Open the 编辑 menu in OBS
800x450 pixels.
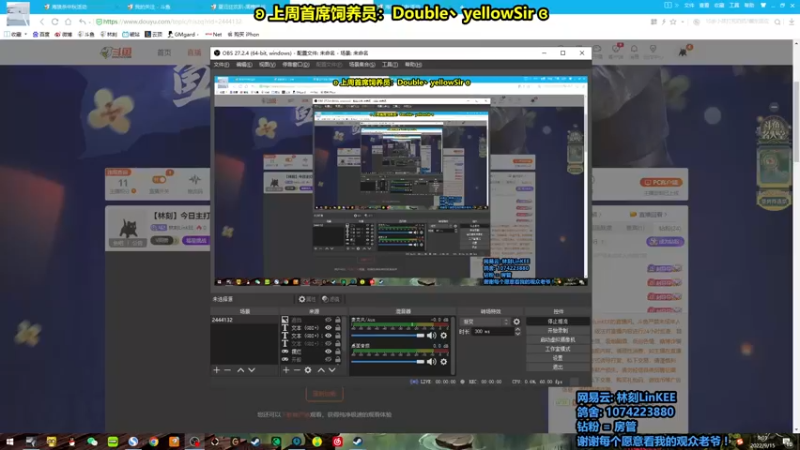pyautogui.click(x=244, y=65)
